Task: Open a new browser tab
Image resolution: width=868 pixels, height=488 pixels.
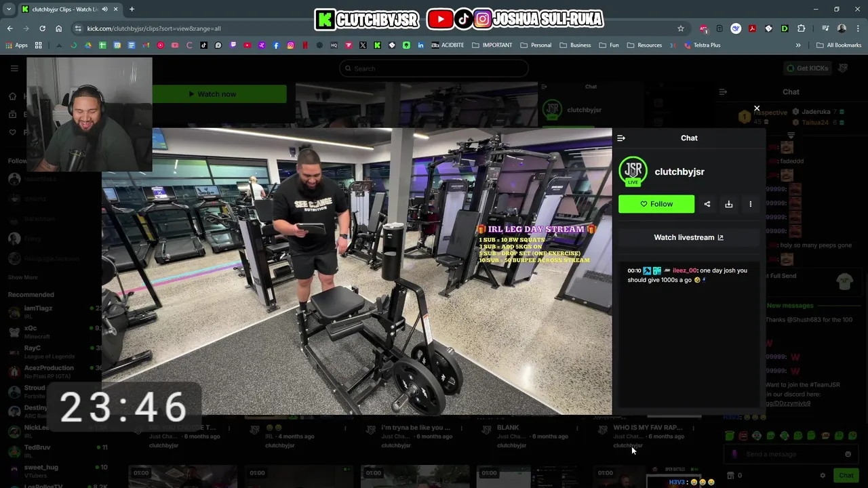Action: click(132, 9)
